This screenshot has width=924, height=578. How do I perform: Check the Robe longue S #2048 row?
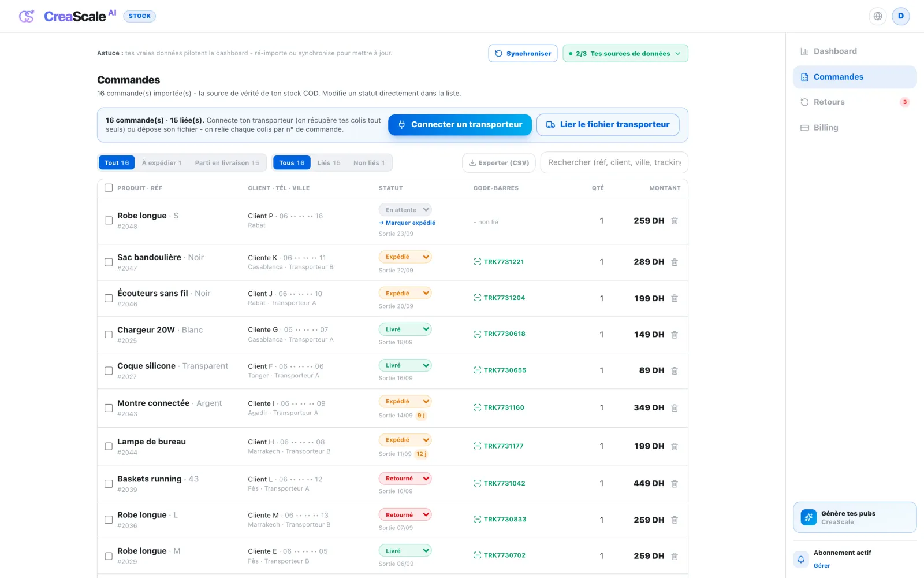(x=109, y=220)
